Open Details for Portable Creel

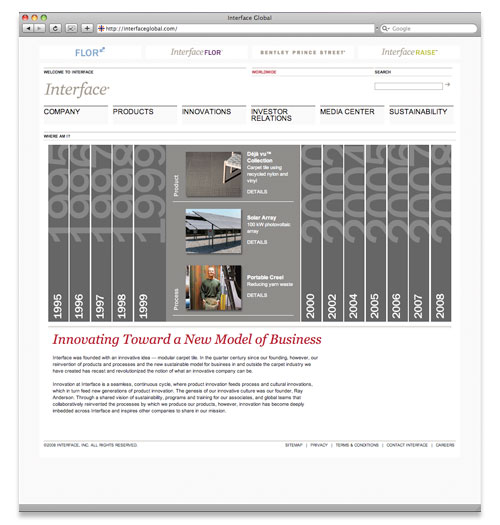[x=257, y=295]
